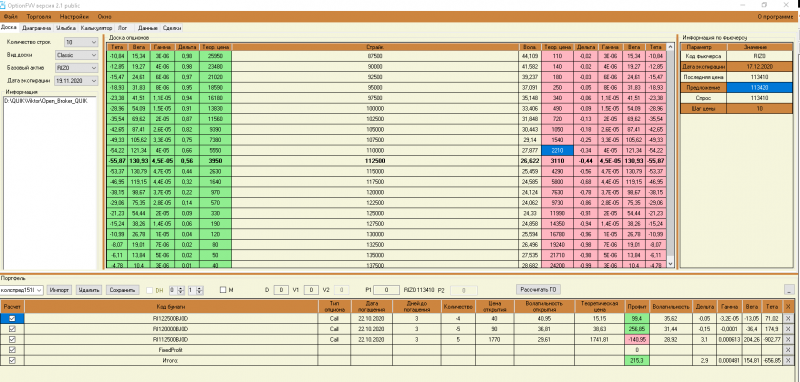800x382 pixels.
Task: Click the options board vertical scrollbar
Action: 670,156
